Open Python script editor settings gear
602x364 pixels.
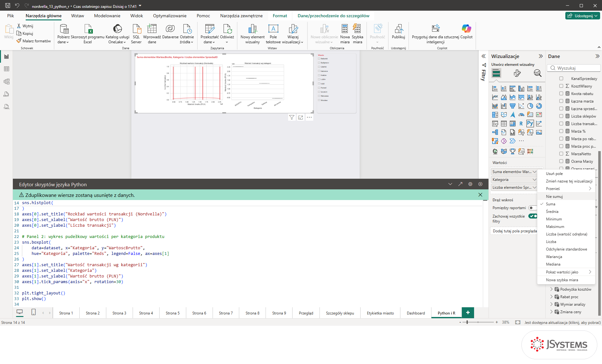point(470,184)
